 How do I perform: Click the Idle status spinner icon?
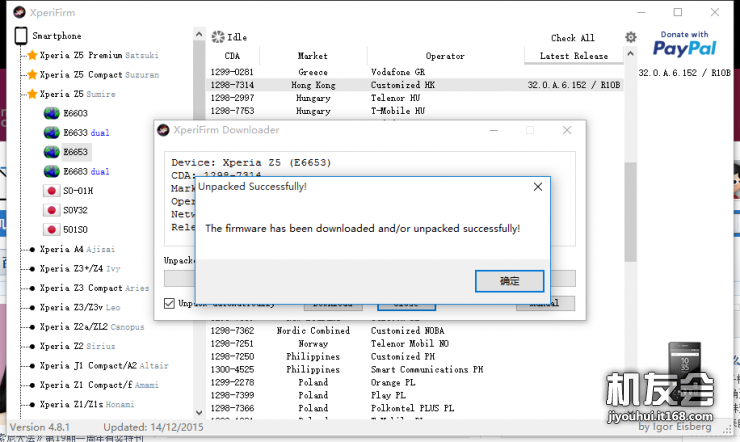(x=218, y=37)
